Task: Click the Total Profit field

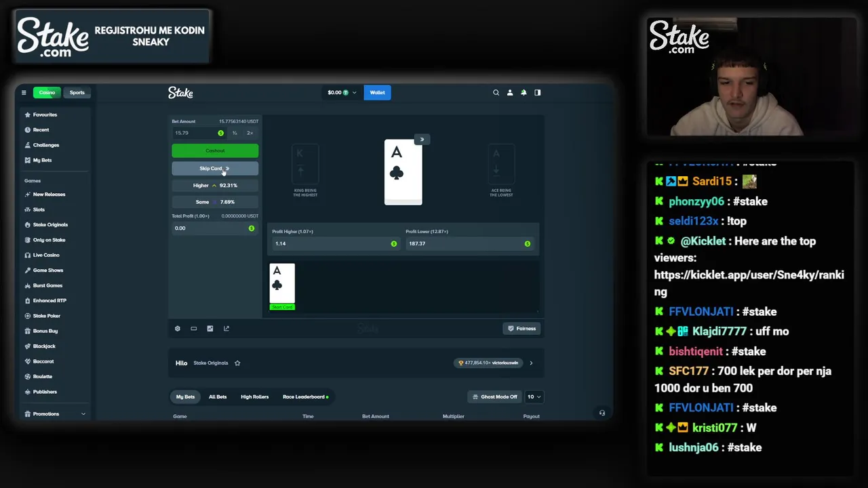Action: (215, 228)
